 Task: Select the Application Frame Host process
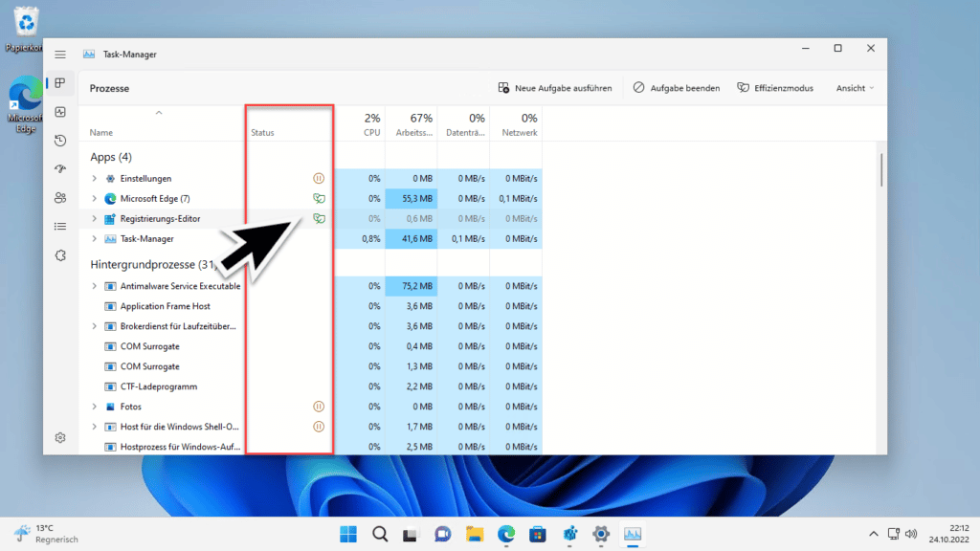[311, 306]
